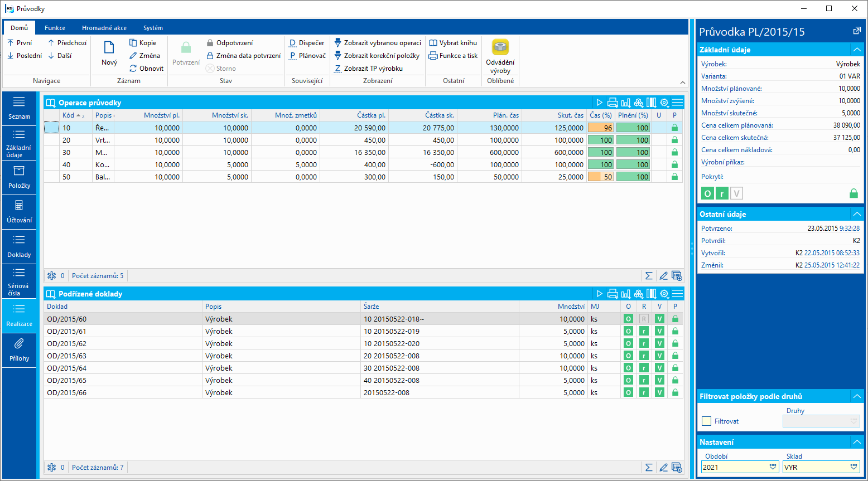
Task: Open the Období dropdown showing 2021
Action: (773, 467)
